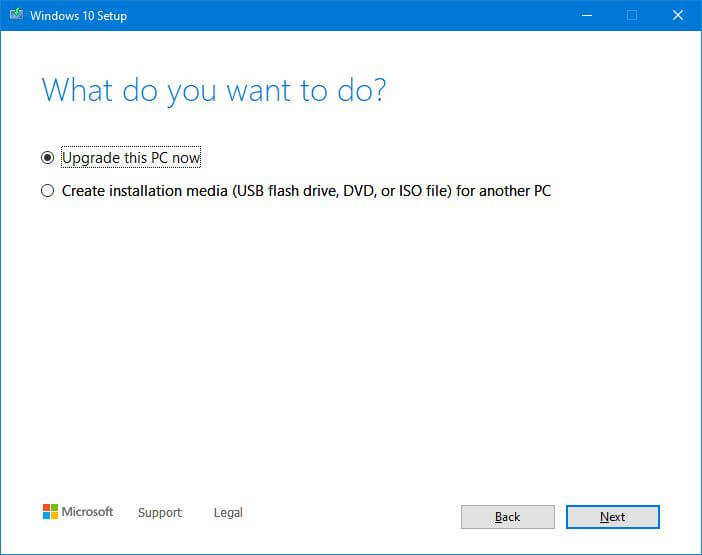Close the Windows 10 Setup window

coord(678,15)
